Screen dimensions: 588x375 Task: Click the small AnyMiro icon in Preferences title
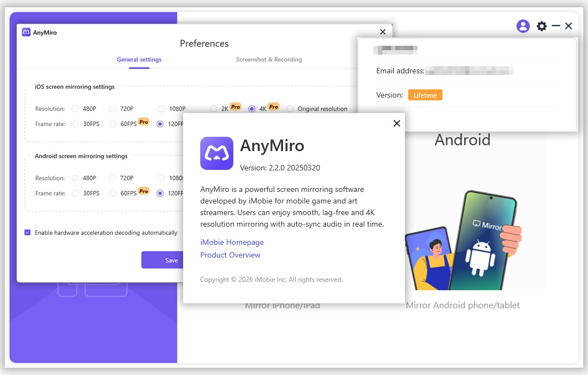click(26, 32)
